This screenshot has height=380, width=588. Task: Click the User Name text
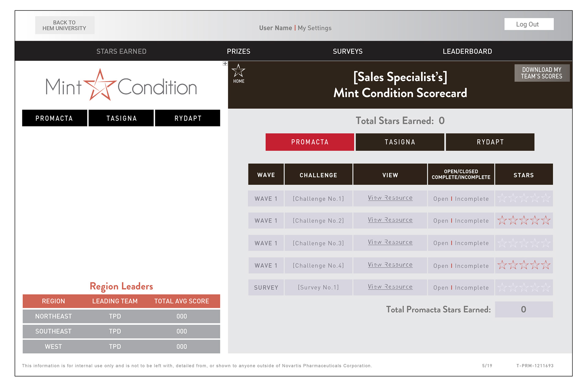tap(275, 28)
